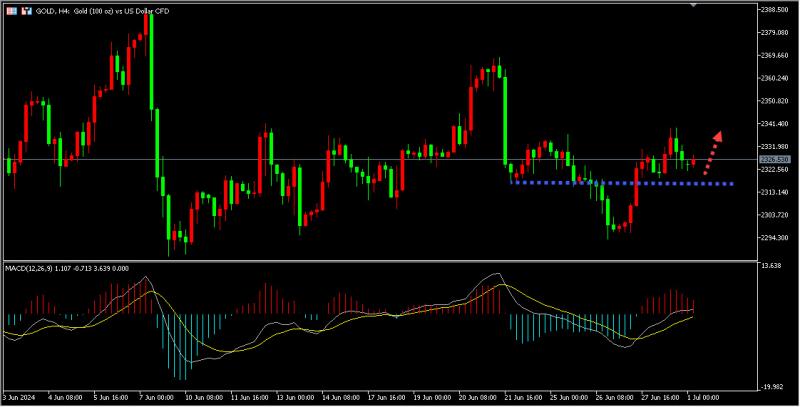800x407 pixels.
Task: Click the 2350.820 price axis value
Action: coord(775,101)
